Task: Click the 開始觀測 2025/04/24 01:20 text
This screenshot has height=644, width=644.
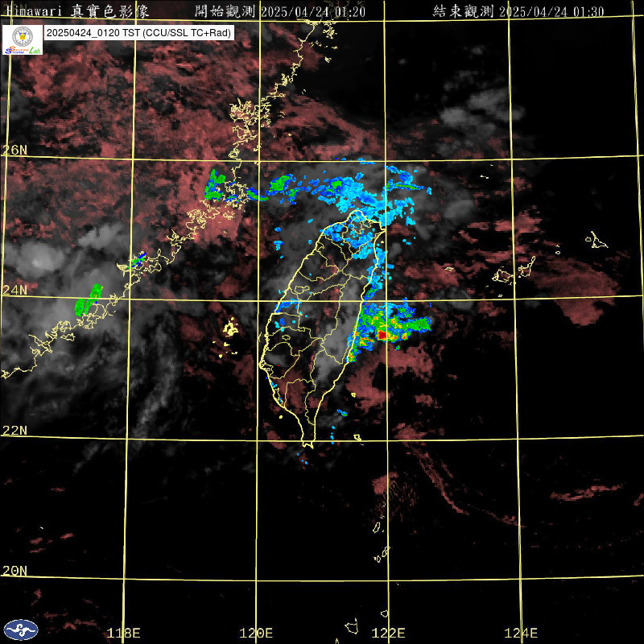Action: (x=280, y=11)
